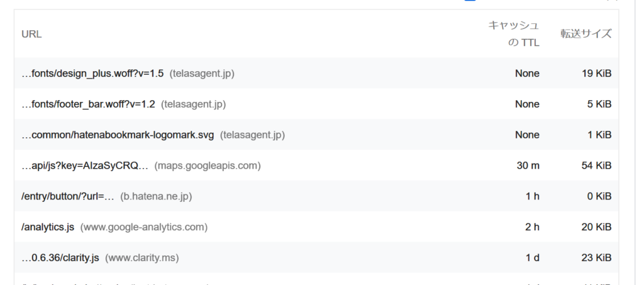Image resolution: width=644 pixels, height=285 pixels.
Task: Click the None TTL of footer_bar.woff row
Action: pyautogui.click(x=528, y=104)
